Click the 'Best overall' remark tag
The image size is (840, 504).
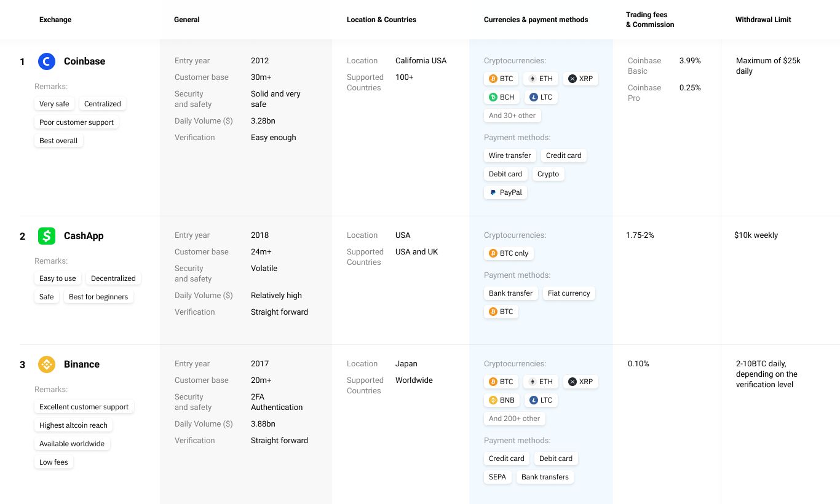point(58,141)
